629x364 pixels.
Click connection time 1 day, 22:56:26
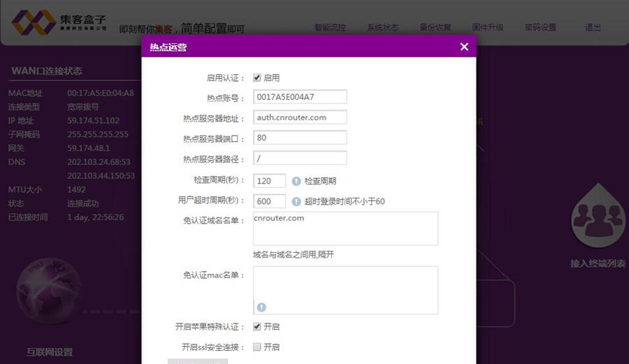pyautogui.click(x=96, y=217)
